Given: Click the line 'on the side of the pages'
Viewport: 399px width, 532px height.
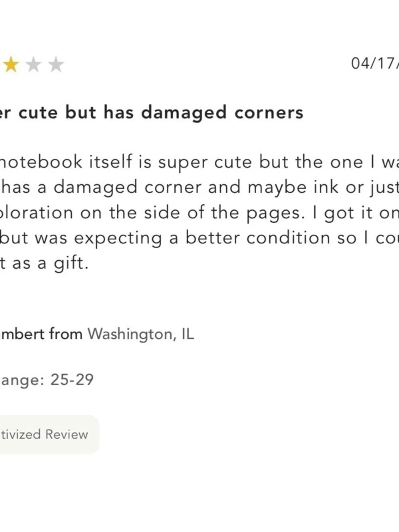Looking at the screenshot, I should pyautogui.click(x=199, y=213).
